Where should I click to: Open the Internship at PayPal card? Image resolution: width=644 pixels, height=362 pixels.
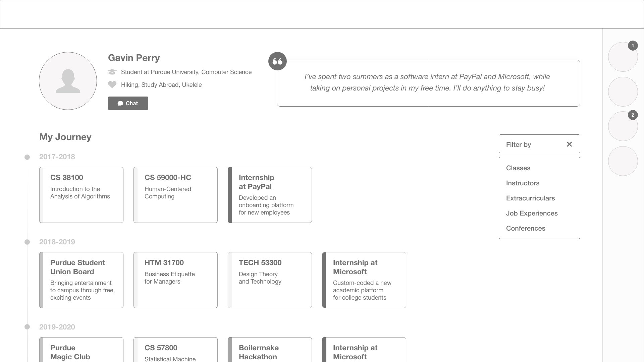tap(270, 195)
